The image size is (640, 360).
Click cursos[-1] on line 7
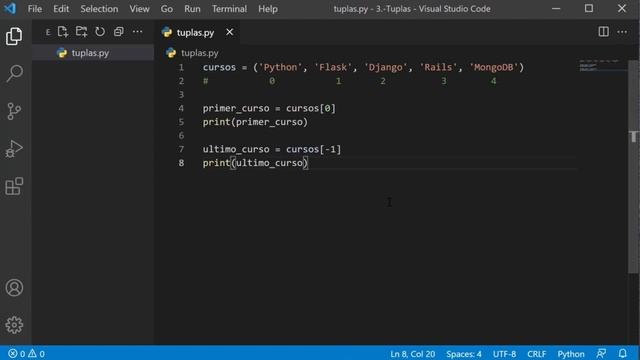point(313,149)
